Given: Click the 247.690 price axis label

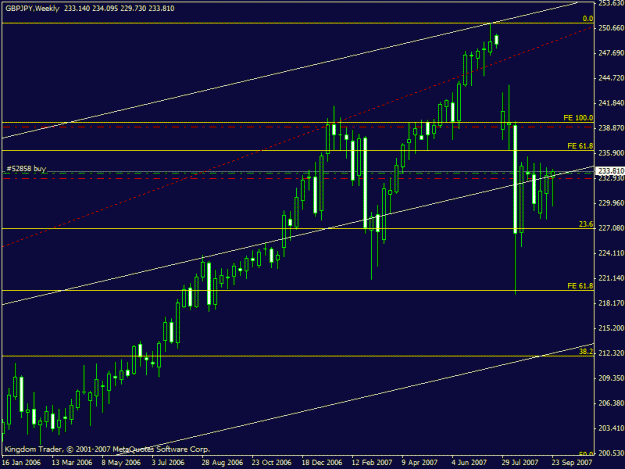Looking at the screenshot, I should click(x=611, y=53).
